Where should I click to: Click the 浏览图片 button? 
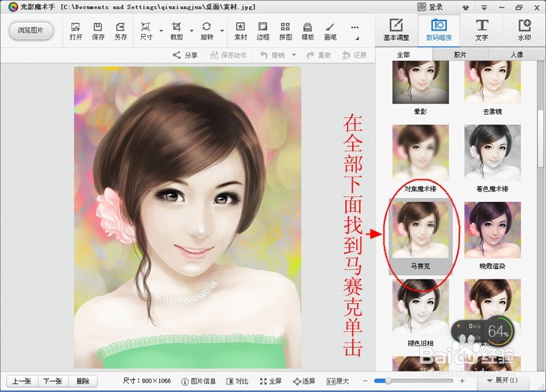(31, 31)
